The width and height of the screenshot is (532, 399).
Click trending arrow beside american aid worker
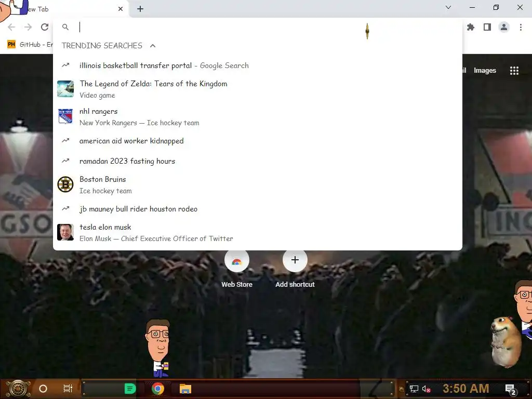coord(65,140)
